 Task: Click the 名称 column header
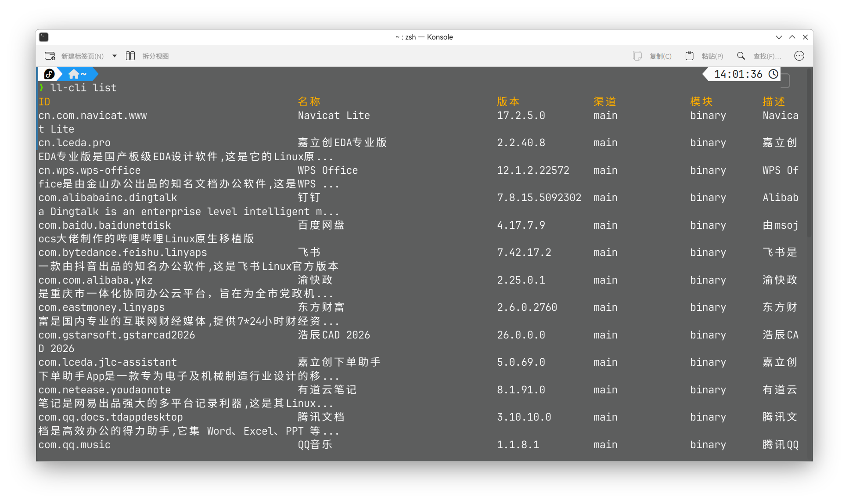tap(309, 102)
